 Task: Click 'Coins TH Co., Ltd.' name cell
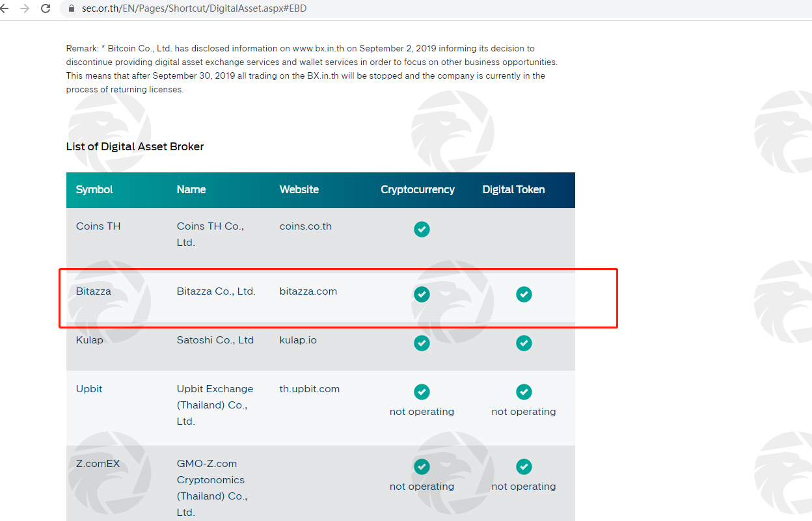click(x=210, y=234)
